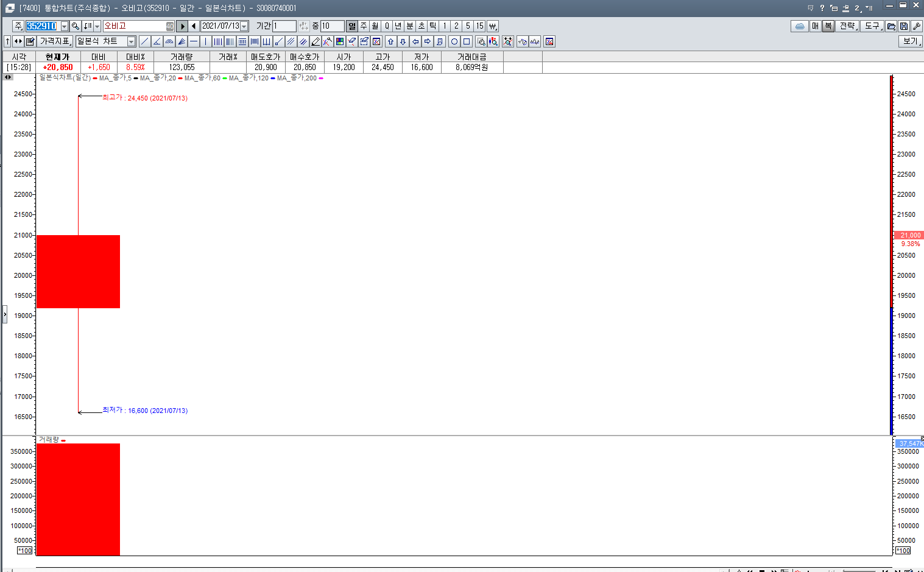Open the 도구 tools menu
The height and width of the screenshot is (572, 924).
pyautogui.click(x=873, y=26)
